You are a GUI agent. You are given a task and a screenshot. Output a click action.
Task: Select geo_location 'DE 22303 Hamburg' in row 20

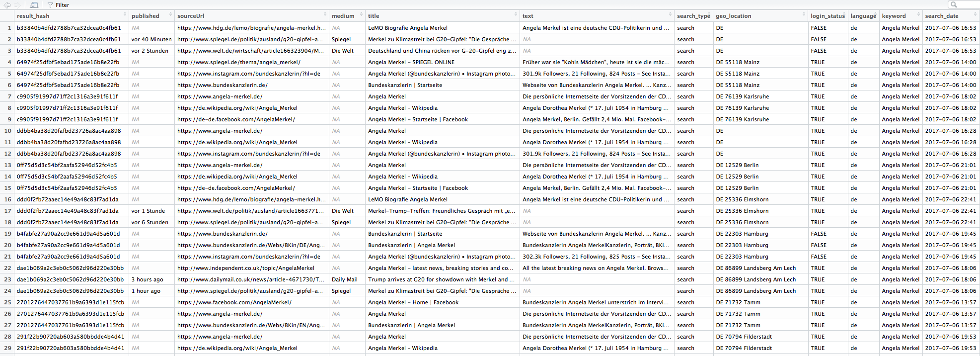(760, 245)
